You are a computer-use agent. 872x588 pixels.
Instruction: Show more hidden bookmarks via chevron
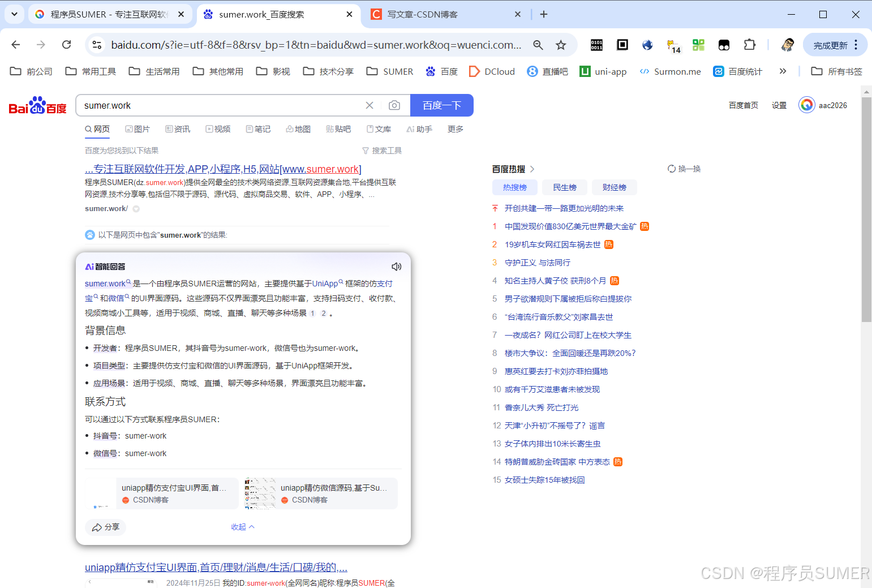[783, 71]
